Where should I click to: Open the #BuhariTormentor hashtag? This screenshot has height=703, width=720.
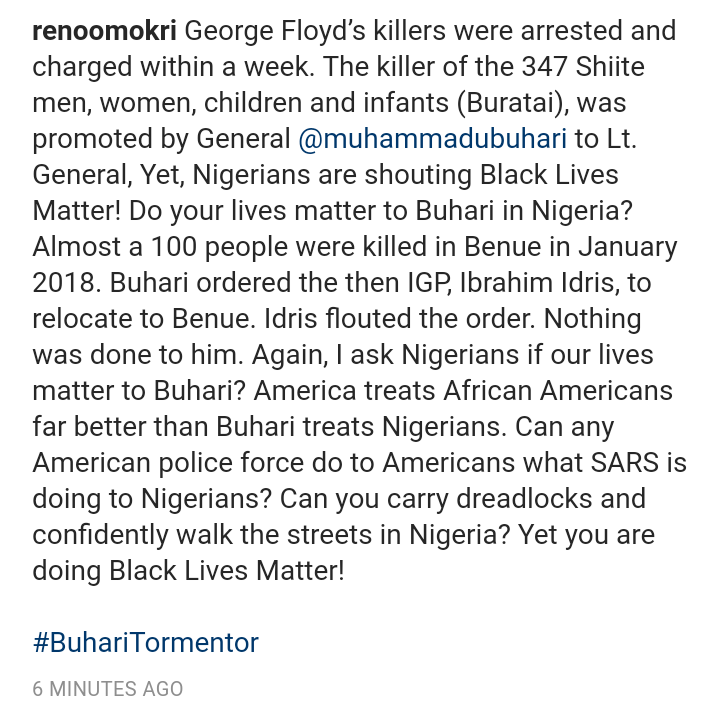click(146, 641)
